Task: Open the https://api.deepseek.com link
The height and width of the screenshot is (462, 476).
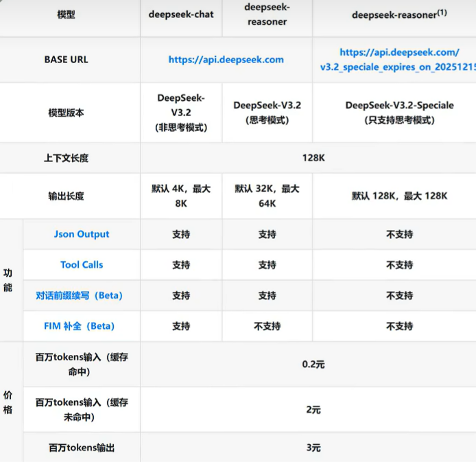Action: (226, 60)
